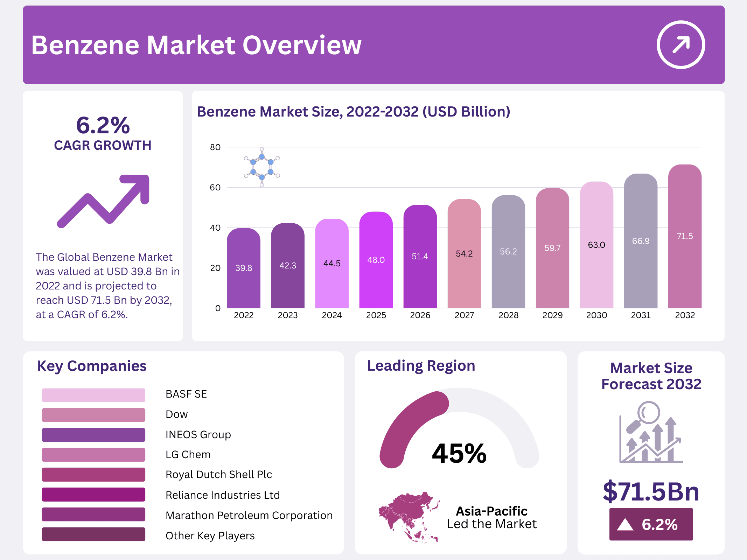Click the arrow circle icon in header
Screen dimensions: 747x560
click(680, 45)
